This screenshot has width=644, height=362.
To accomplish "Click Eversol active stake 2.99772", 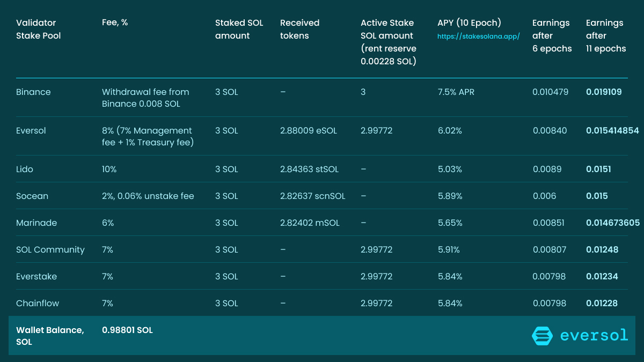I will click(377, 131).
